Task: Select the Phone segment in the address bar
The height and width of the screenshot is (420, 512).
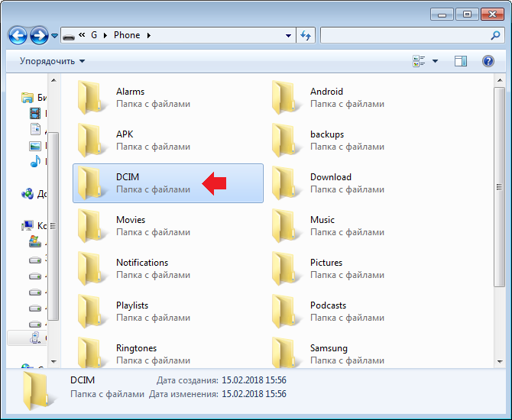Action: [x=127, y=35]
